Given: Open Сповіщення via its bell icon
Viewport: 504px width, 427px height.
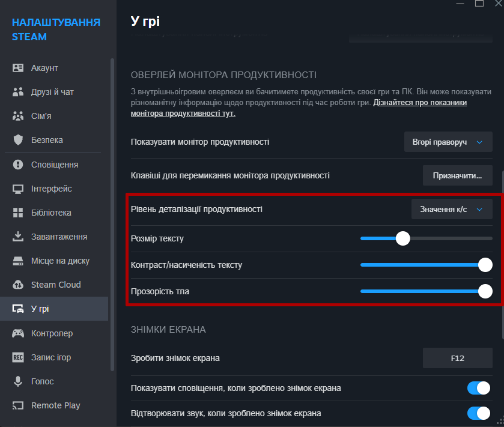Looking at the screenshot, I should tap(18, 164).
